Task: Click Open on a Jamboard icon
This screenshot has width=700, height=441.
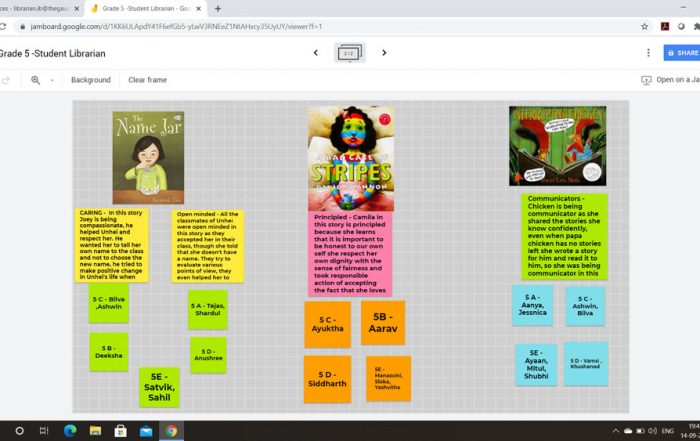Action: pyautogui.click(x=646, y=80)
